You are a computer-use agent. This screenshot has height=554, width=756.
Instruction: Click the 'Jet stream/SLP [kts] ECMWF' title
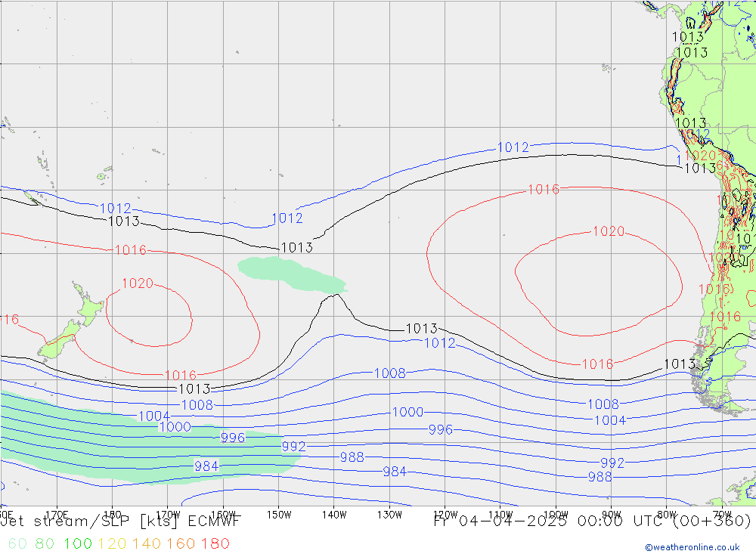tap(120, 522)
